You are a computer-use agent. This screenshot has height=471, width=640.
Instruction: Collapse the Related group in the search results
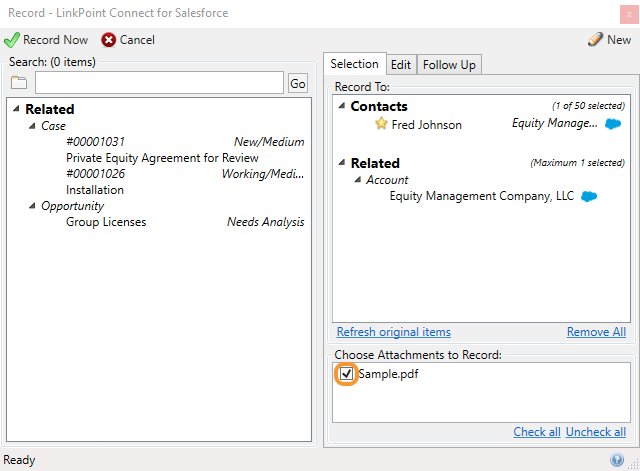click(x=16, y=109)
